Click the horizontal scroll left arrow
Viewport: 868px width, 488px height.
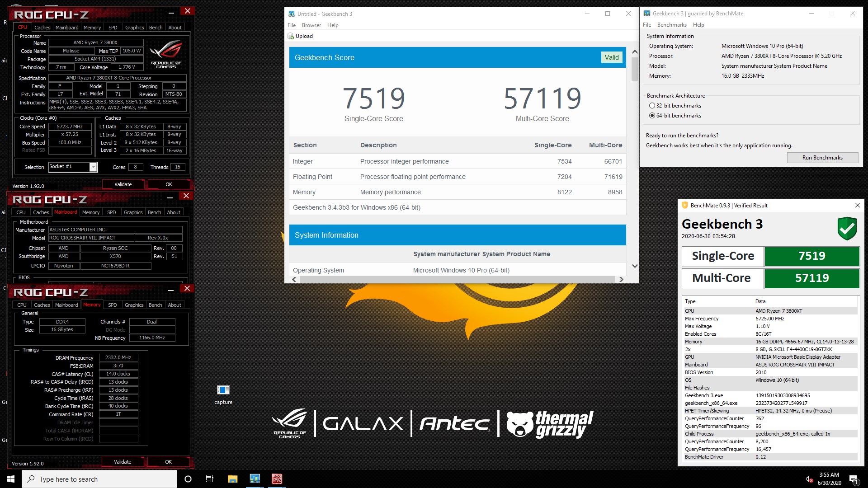[x=294, y=279]
